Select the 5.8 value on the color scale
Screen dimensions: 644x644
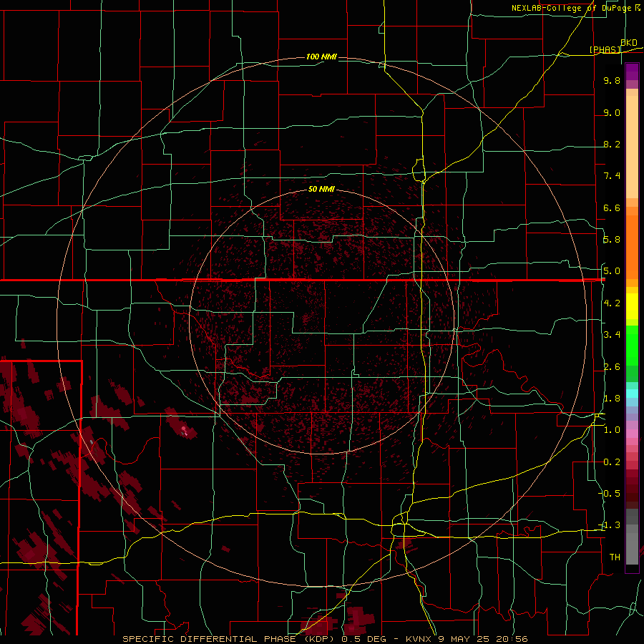point(612,240)
